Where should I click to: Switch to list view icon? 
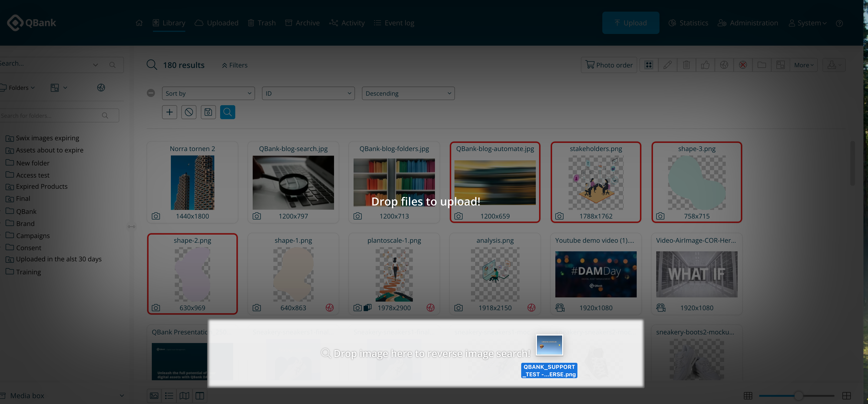(169, 396)
